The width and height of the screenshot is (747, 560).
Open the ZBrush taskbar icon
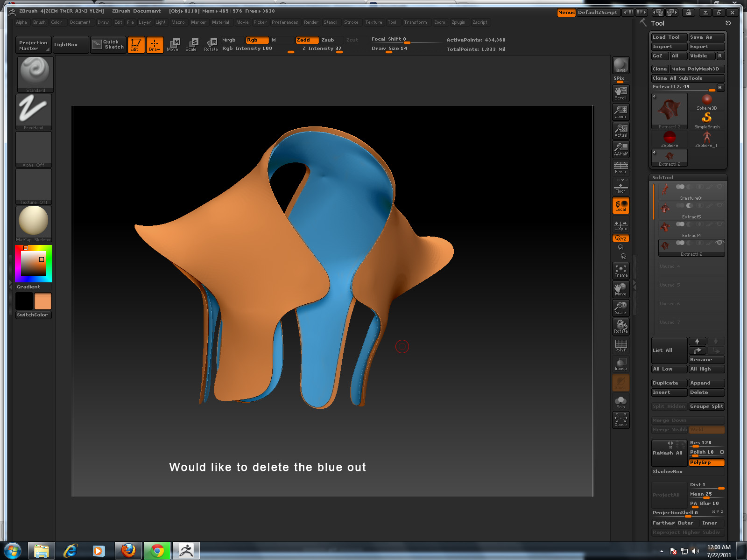pyautogui.click(x=186, y=551)
